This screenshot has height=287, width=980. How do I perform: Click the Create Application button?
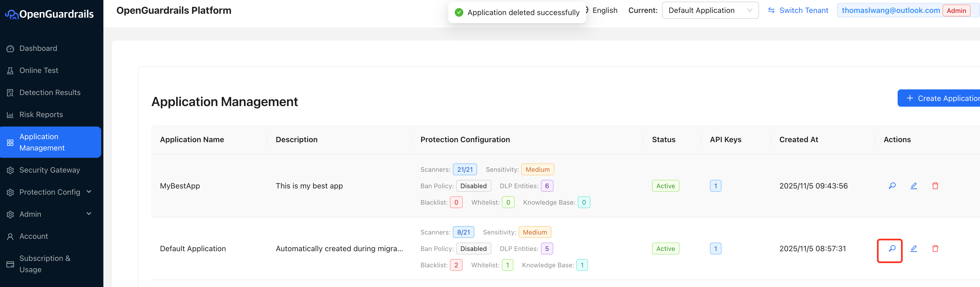tap(943, 98)
